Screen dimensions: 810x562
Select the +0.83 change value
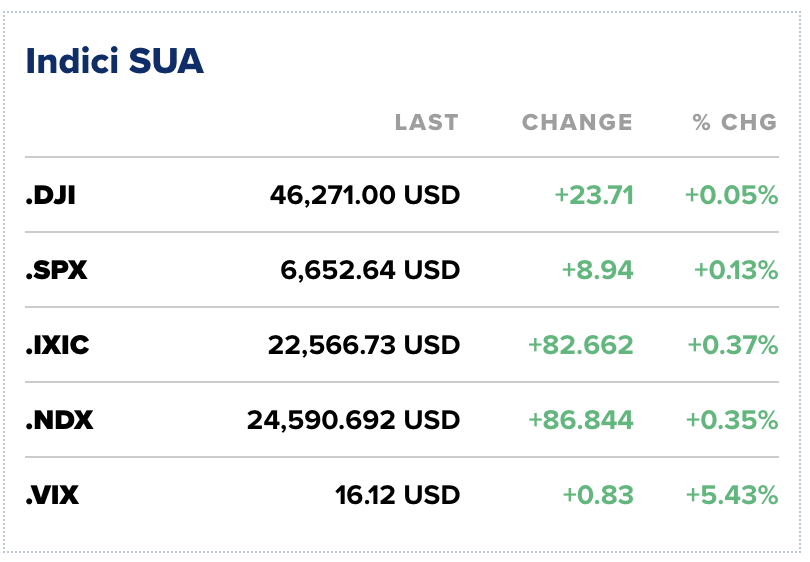(598, 495)
